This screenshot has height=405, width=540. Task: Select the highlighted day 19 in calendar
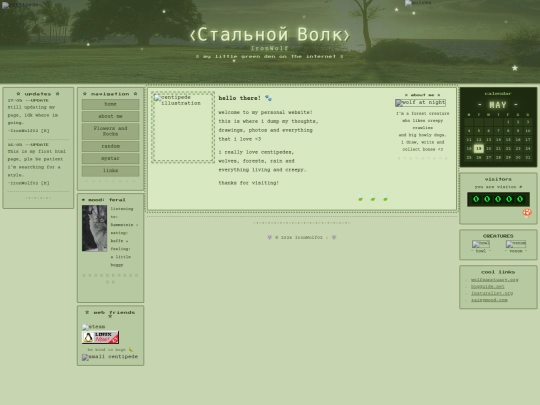478,148
